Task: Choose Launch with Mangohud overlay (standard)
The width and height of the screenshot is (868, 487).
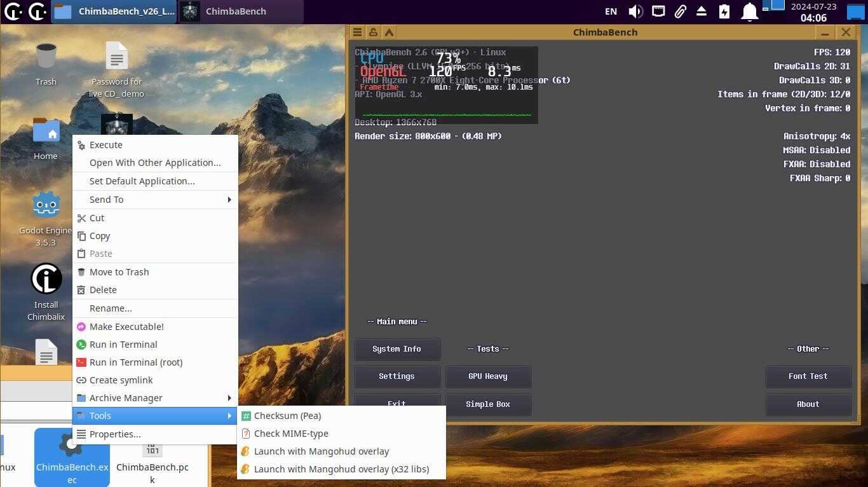Action: [342, 451]
